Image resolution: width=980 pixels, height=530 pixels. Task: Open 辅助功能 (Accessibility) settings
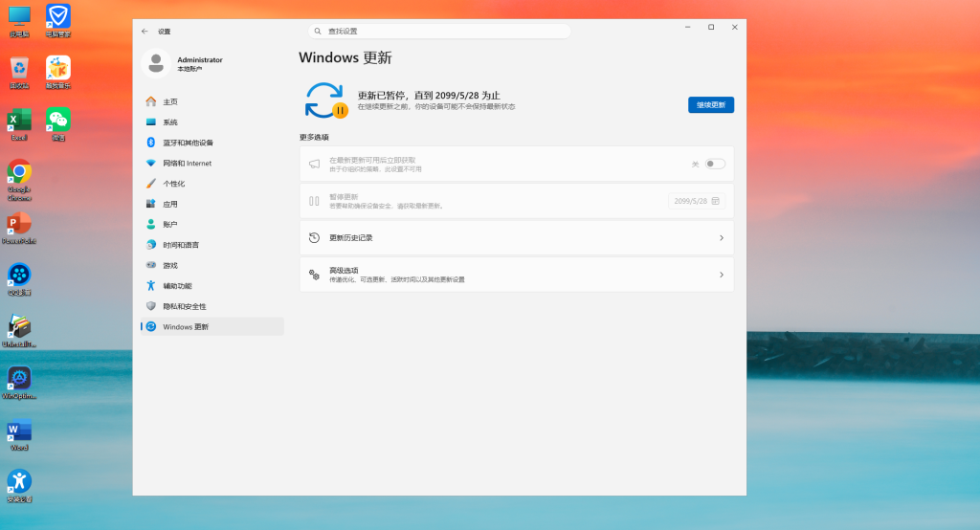pos(212,286)
